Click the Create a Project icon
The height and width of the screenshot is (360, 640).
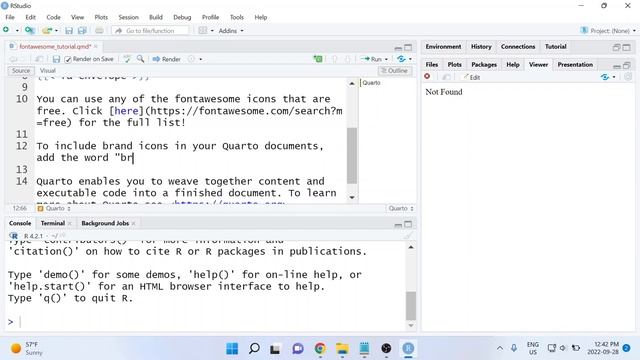29,30
